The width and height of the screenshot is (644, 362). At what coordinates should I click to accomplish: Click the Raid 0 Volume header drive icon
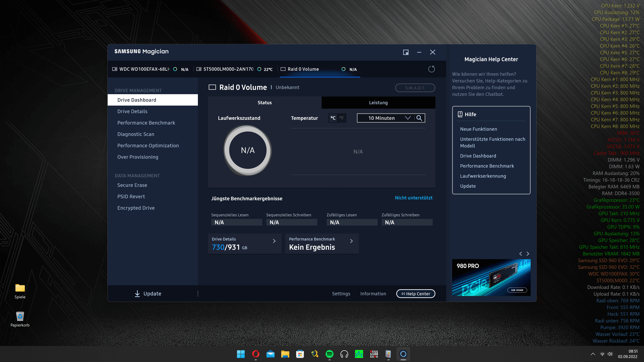click(x=212, y=87)
